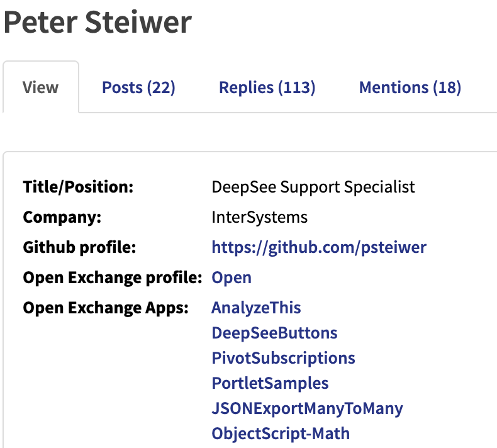Screen dimensions: 497x448
Task: Visit the PivotSubscriptions app link
Action: click(x=283, y=358)
